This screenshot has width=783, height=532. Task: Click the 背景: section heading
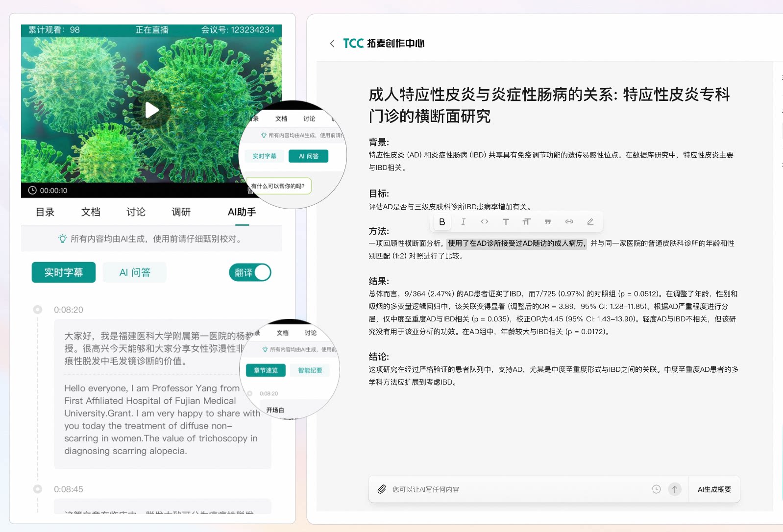pos(379,142)
